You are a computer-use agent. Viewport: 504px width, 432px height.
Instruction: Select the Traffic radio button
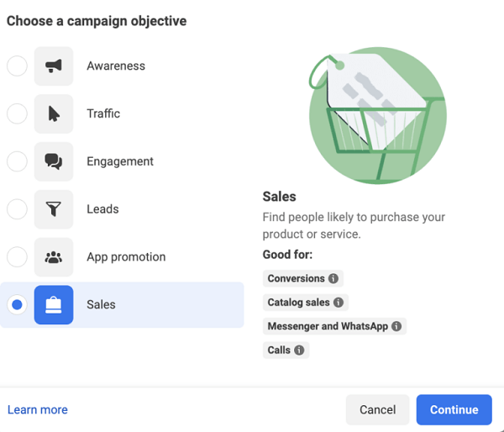(x=17, y=114)
